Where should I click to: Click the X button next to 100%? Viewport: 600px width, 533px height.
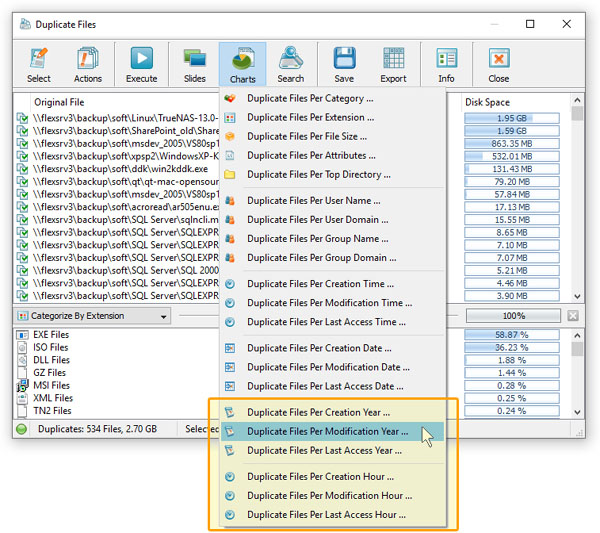(573, 316)
